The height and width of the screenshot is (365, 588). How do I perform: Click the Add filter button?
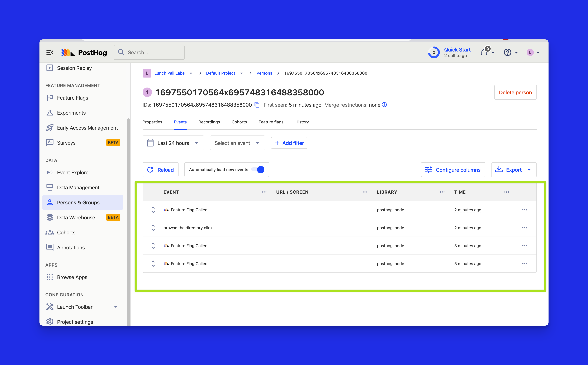pyautogui.click(x=289, y=143)
